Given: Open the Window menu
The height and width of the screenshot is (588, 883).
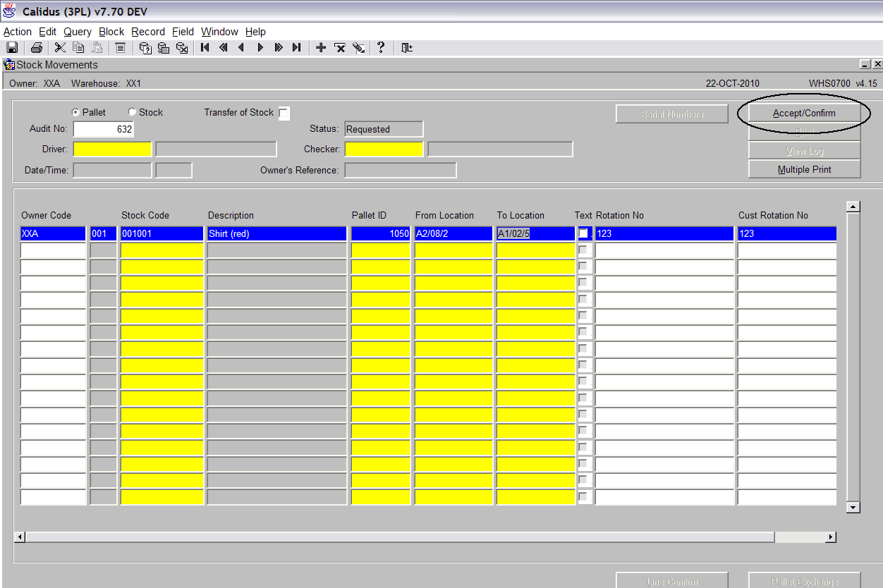Looking at the screenshot, I should [219, 32].
